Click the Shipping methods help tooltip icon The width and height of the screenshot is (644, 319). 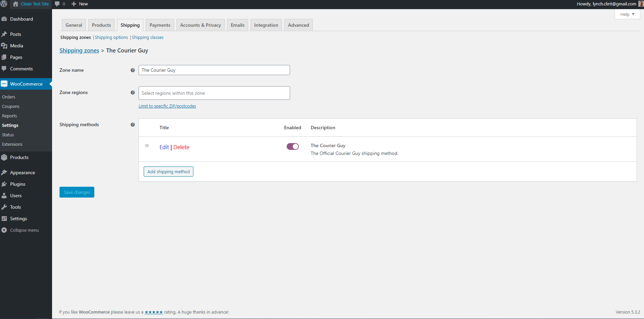click(133, 124)
